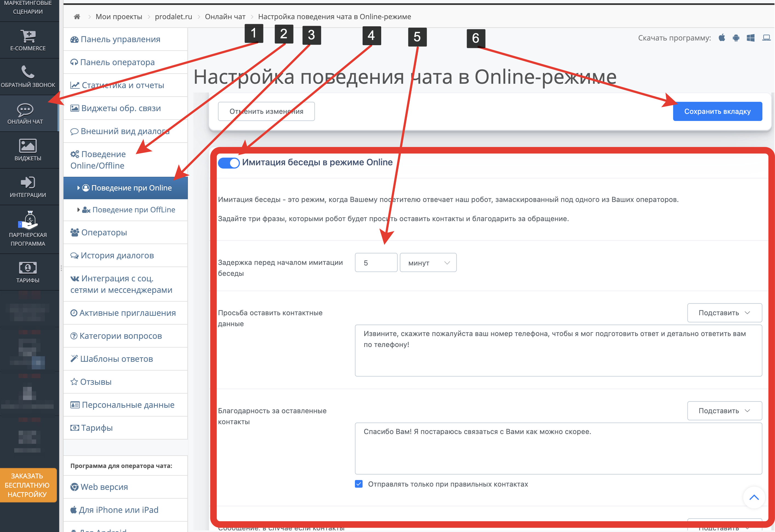
Task: Select Поведение при OffLine submenu item
Action: click(125, 210)
